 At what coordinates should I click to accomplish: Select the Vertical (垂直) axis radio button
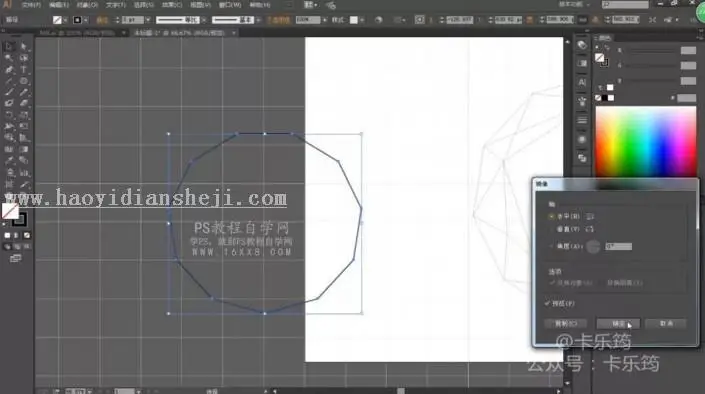point(551,229)
